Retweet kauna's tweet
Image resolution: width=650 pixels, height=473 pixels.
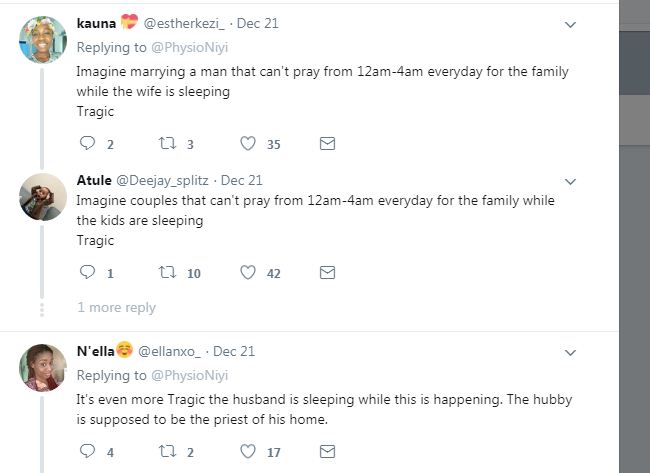pos(167,144)
